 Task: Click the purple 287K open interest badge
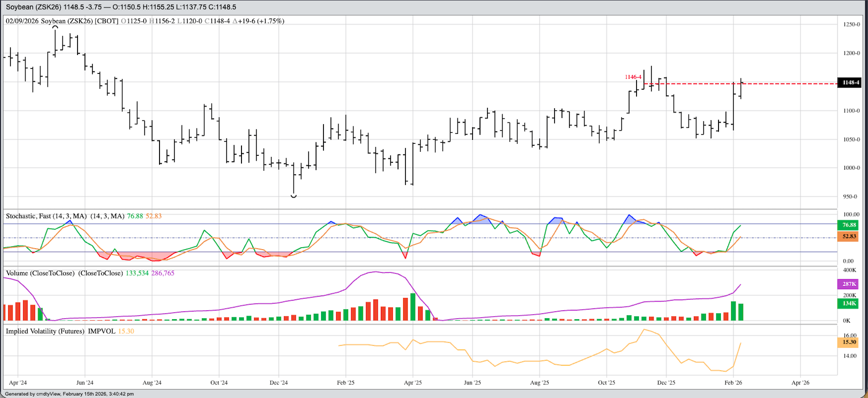tap(849, 284)
